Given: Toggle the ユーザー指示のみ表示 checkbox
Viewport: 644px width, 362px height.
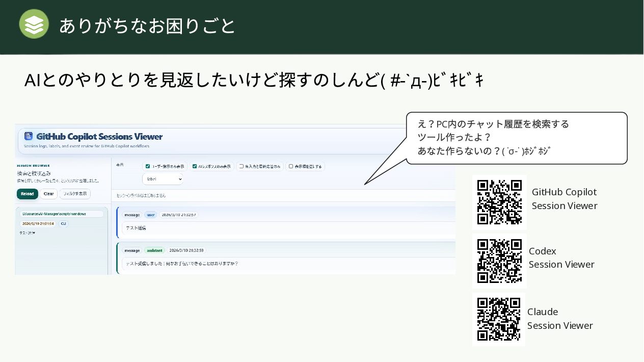Looking at the screenshot, I should (x=148, y=166).
